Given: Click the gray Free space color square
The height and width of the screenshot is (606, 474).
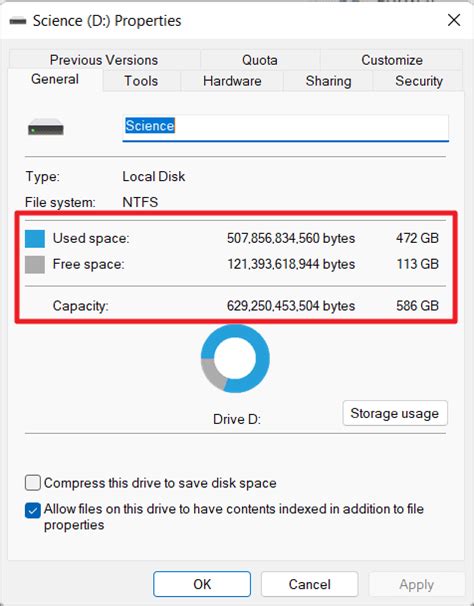Looking at the screenshot, I should click(x=35, y=265).
